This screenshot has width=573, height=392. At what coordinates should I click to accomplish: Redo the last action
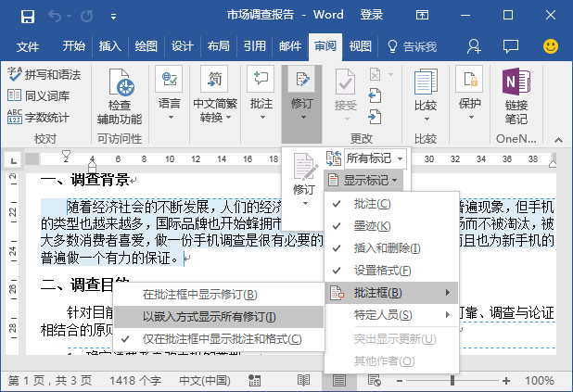click(x=86, y=16)
